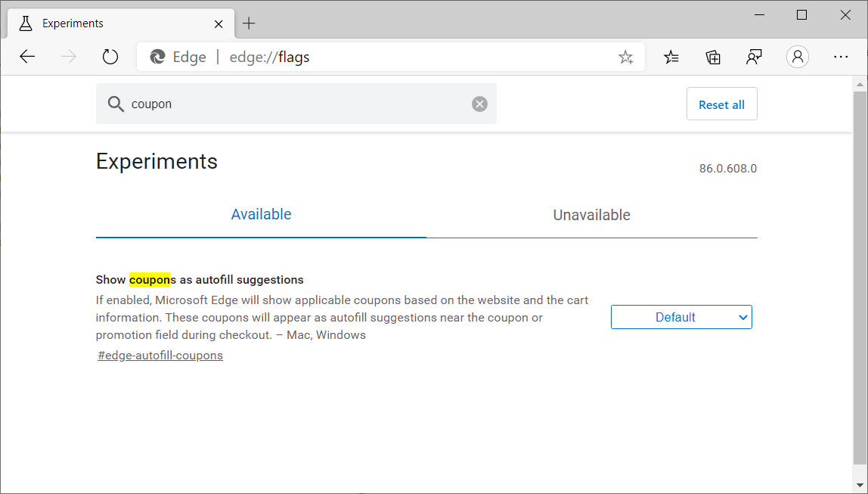
Task: Click the search magnifier icon
Action: point(116,104)
